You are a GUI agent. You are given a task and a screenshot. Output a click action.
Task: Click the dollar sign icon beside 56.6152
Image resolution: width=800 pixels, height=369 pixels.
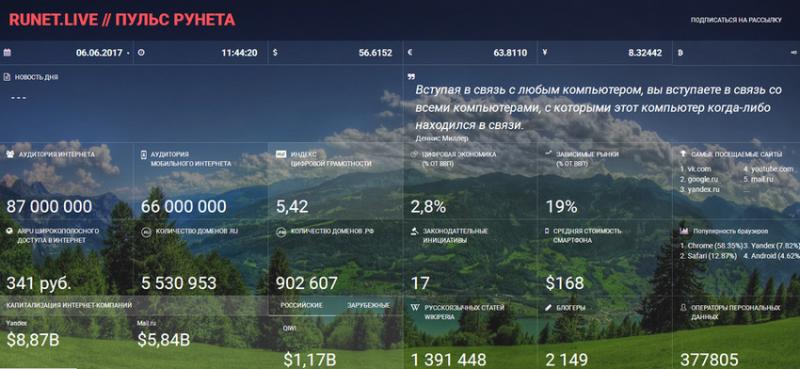[275, 53]
